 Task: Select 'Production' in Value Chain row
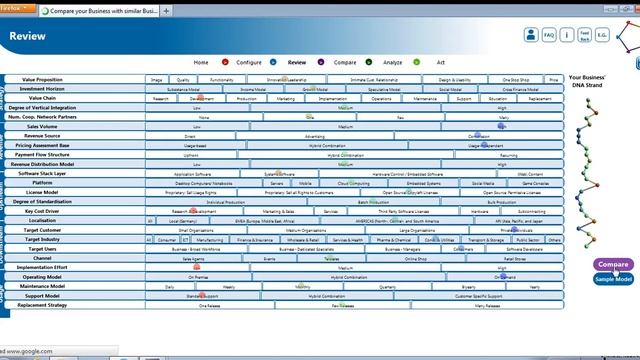coord(247,99)
